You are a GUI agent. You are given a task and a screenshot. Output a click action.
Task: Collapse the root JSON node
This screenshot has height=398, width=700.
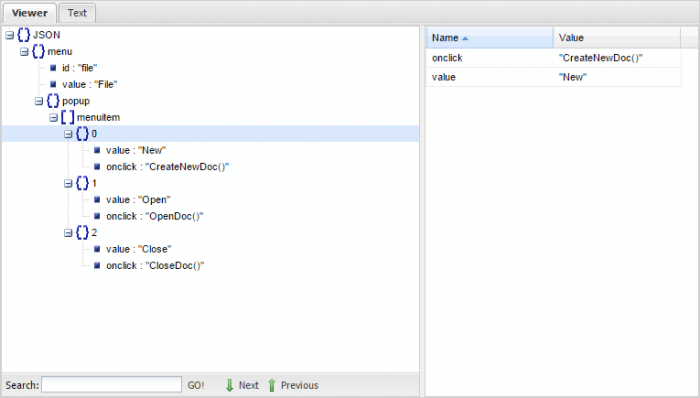coord(9,35)
